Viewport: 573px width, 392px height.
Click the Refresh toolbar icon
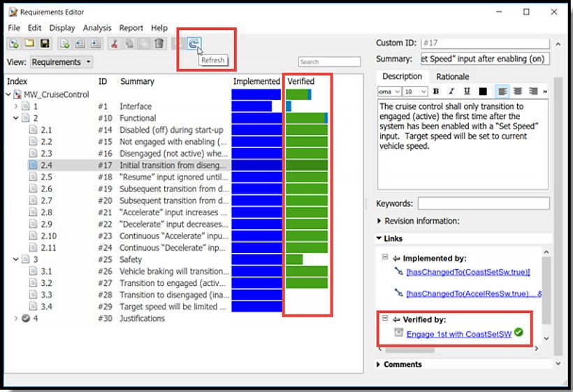point(193,43)
